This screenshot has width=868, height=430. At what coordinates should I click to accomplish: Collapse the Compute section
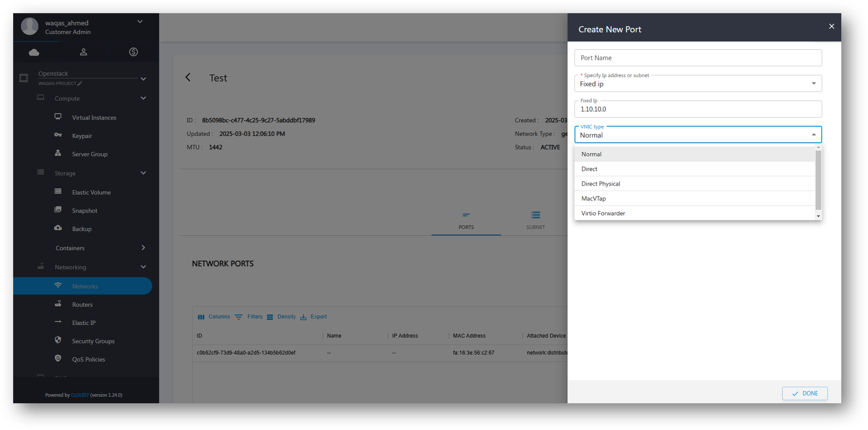(143, 98)
